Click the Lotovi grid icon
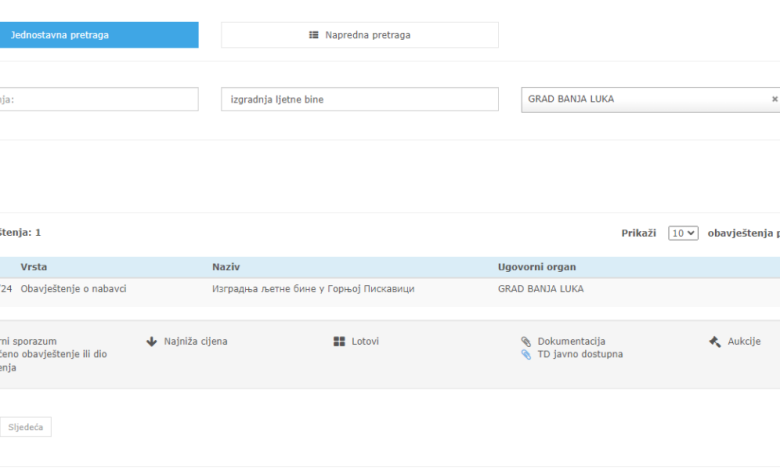Viewport: 780px width, 470px height. click(x=339, y=341)
